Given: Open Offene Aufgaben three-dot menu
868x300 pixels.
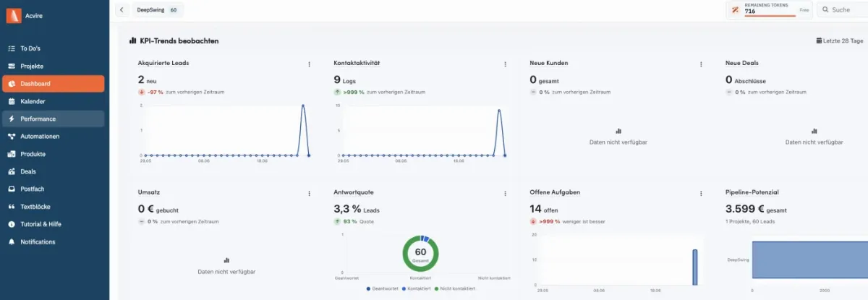Looking at the screenshot, I should click(701, 194).
